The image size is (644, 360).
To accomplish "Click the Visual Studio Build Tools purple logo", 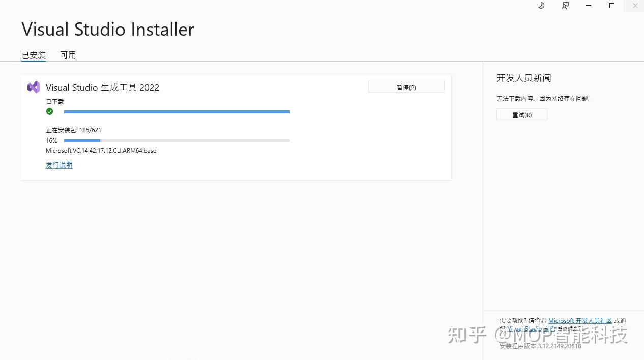I will (x=33, y=87).
